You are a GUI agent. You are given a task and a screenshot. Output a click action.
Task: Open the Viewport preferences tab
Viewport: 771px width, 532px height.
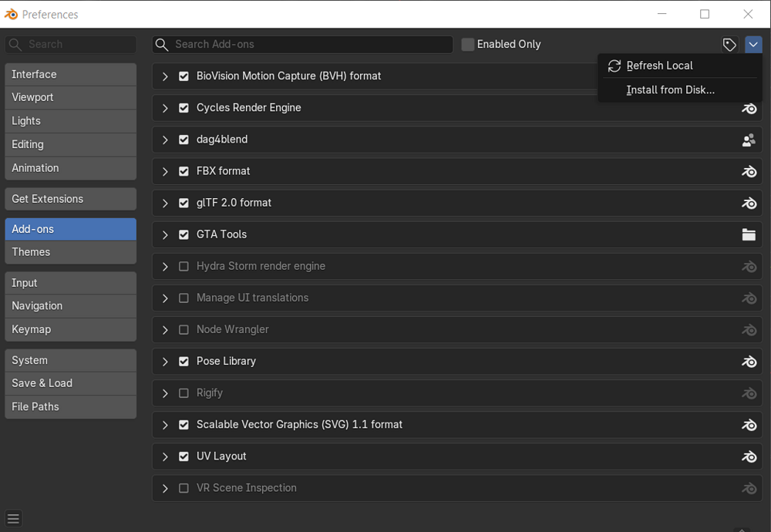pos(70,97)
